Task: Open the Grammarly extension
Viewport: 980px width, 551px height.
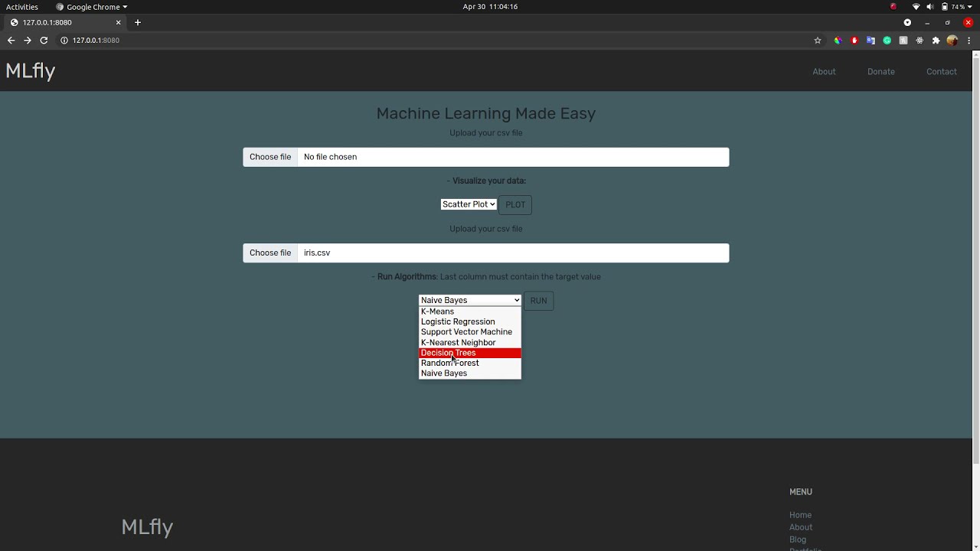Action: 887,41
